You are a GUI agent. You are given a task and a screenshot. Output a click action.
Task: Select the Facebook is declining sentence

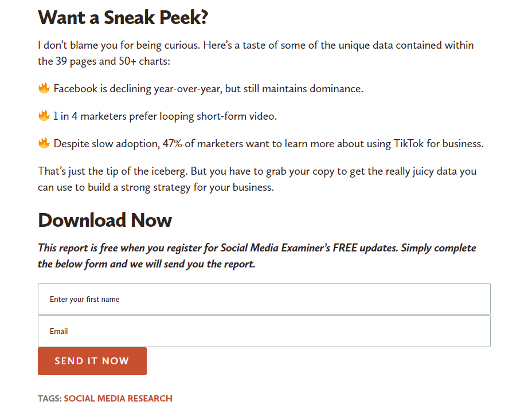pos(208,89)
